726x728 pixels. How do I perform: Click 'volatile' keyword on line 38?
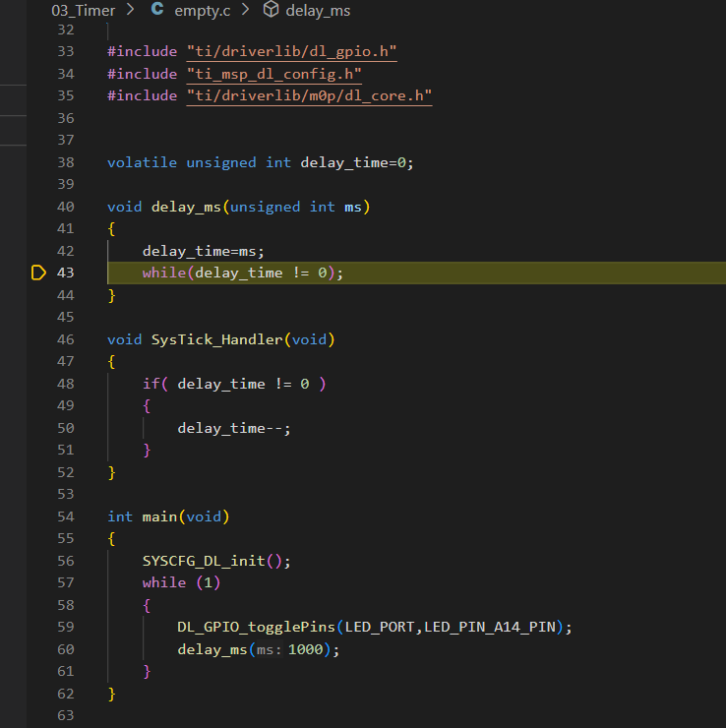coord(142,162)
